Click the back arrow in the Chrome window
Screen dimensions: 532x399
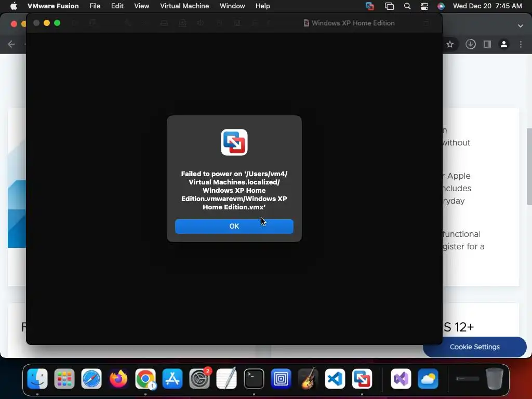pos(11,44)
